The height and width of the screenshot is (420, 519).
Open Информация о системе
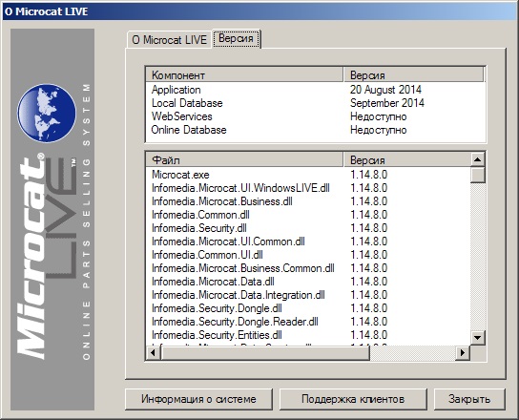click(198, 399)
